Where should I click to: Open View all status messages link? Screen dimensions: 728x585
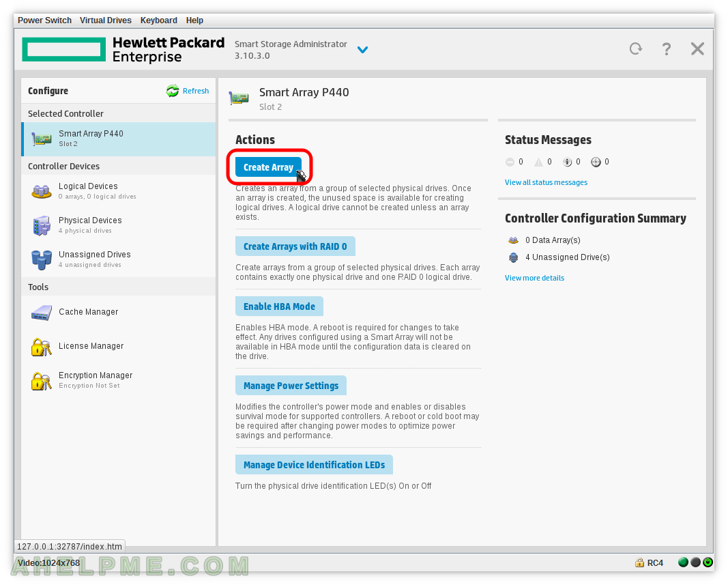tap(546, 183)
